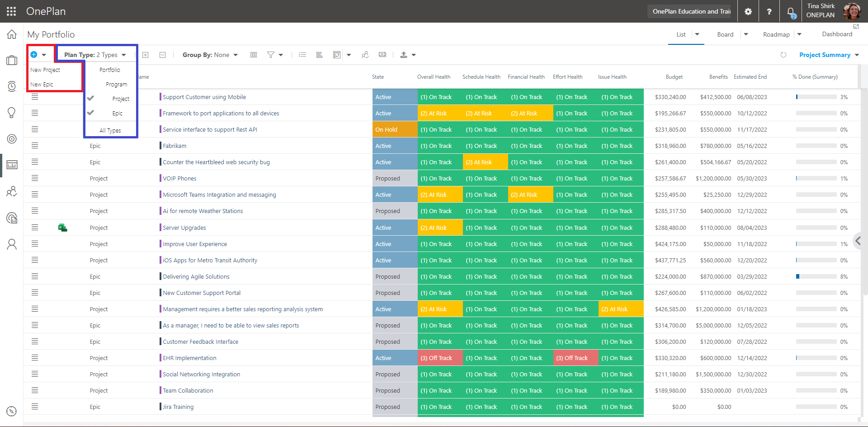868x427 pixels.
Task: Open the compass icon at sidebar bottom
Action: (x=12, y=411)
